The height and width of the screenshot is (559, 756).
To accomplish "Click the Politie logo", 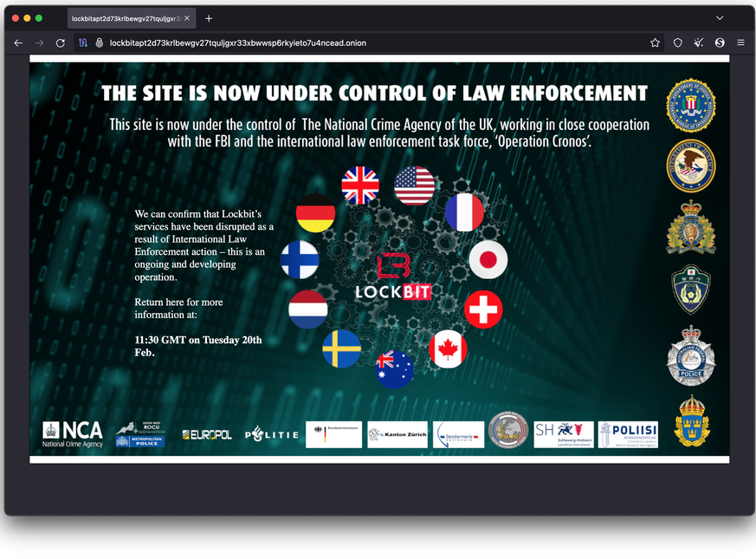I will pyautogui.click(x=272, y=434).
